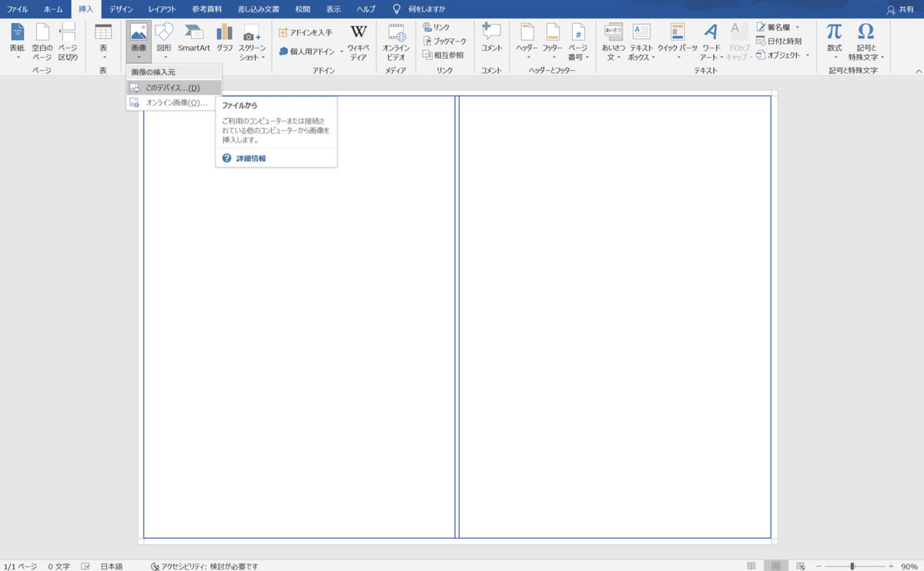Open the テキストボックス text box gallery
Image resolution: width=924 pixels, height=571 pixels.
(x=641, y=42)
